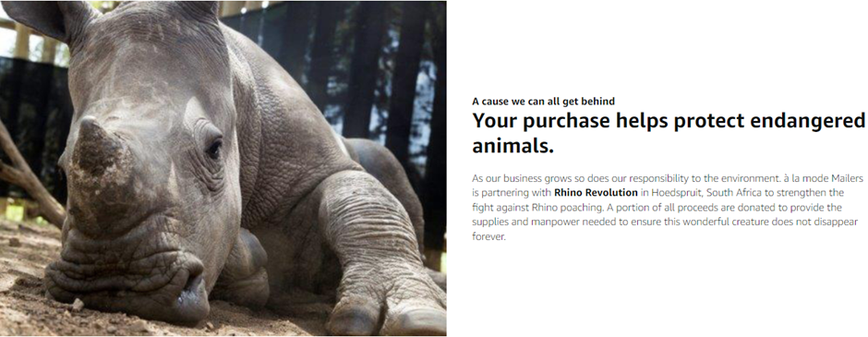The height and width of the screenshot is (337, 868).
Task: Click the "A cause we can all get behind" subheading
Action: (543, 102)
